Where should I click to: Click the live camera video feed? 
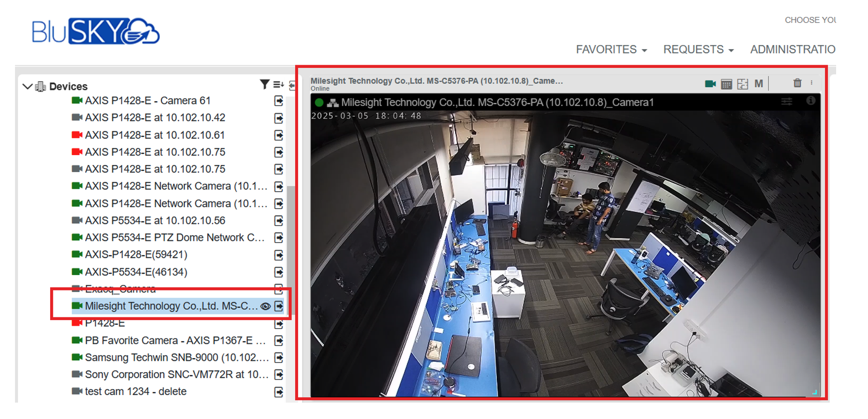[x=565, y=253]
